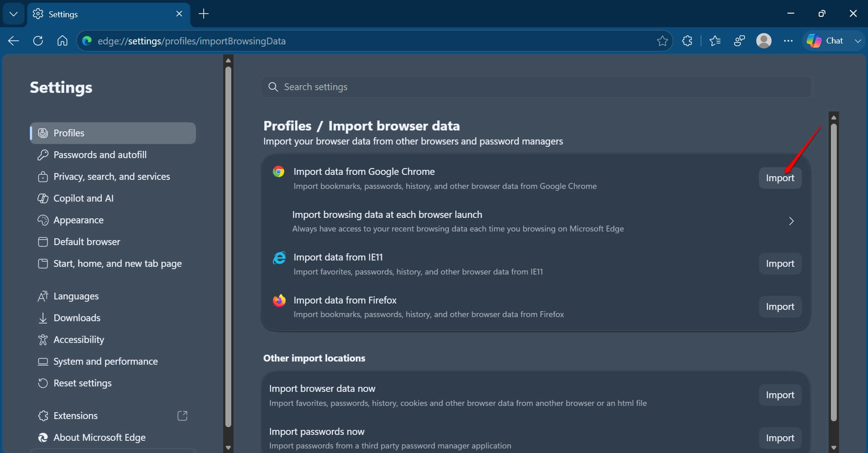This screenshot has width=868, height=453.
Task: Click the Passwords and autofill key icon
Action: (x=43, y=155)
